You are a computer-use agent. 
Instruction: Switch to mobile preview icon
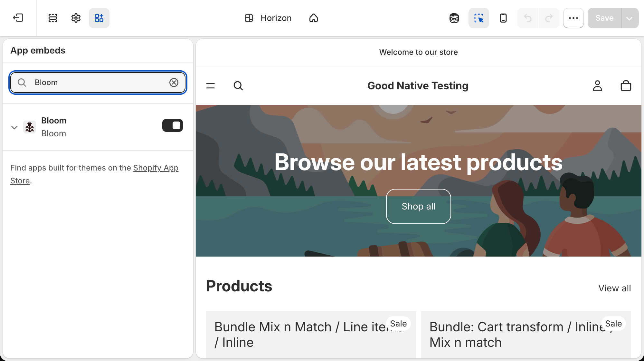[503, 18]
